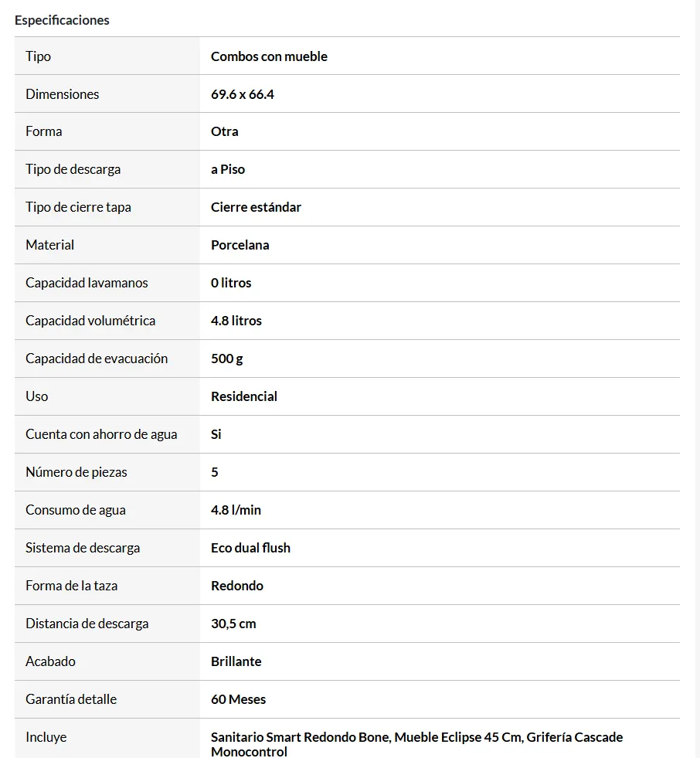This screenshot has height=758, width=700.
Task: Click the Acabado value Brillante
Action: [236, 661]
